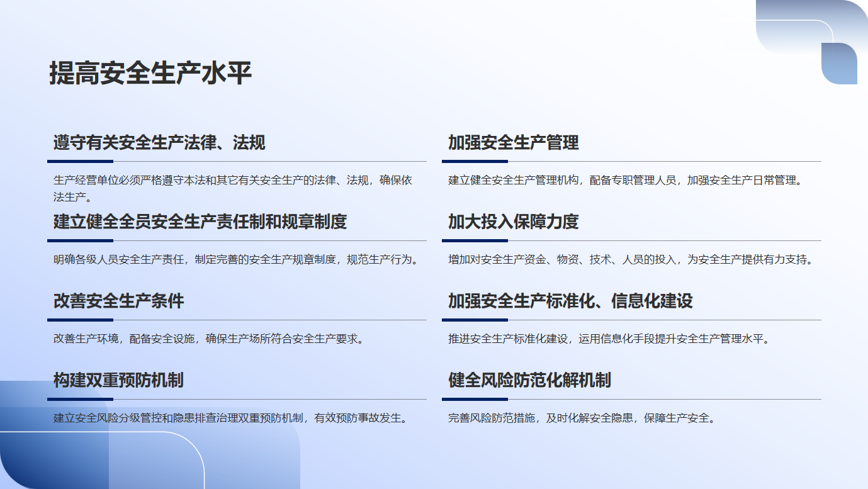The width and height of the screenshot is (868, 489).
Task: Select the sentence beginning 建立健全安全生产管理机构
Action: coord(626,180)
